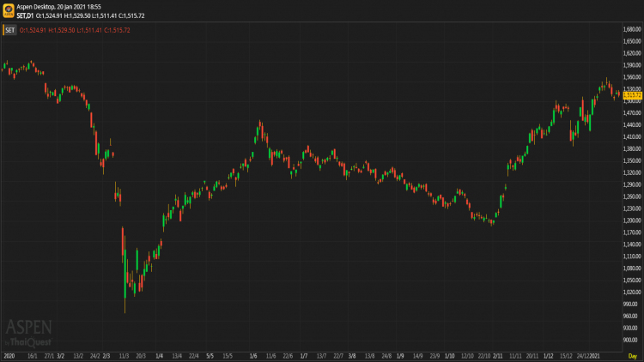Click the 1/7 date axis label
The height and width of the screenshot is (362, 644).
(x=304, y=356)
